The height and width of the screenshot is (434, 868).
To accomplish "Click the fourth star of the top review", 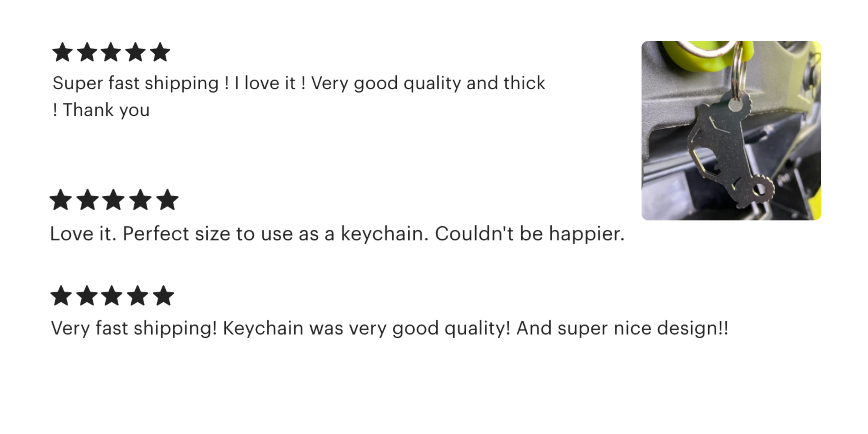I will [136, 53].
